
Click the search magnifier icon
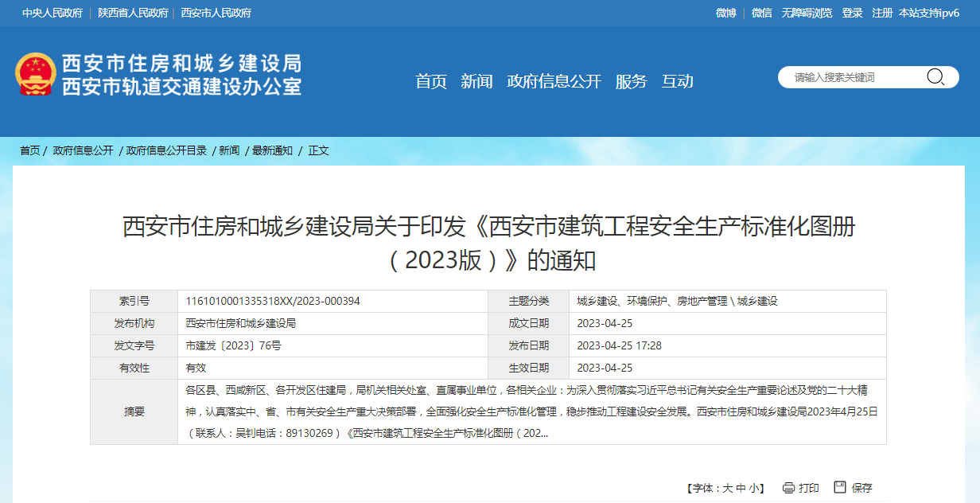tap(935, 77)
